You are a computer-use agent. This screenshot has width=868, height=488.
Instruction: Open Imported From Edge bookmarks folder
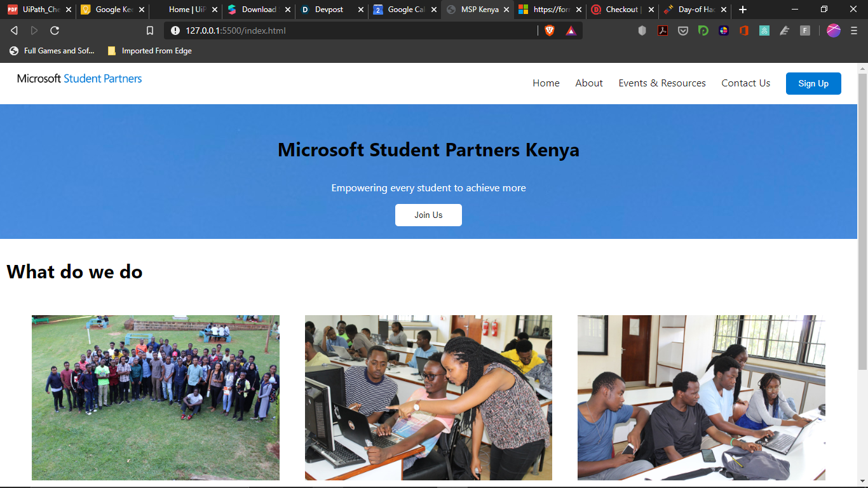150,51
